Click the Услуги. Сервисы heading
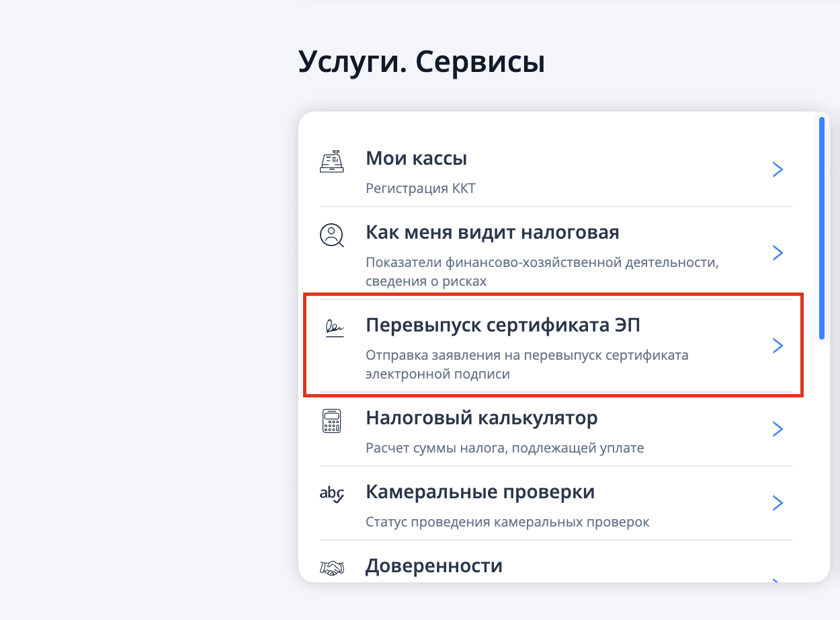Screen dimensions: 840x620 coord(421,63)
